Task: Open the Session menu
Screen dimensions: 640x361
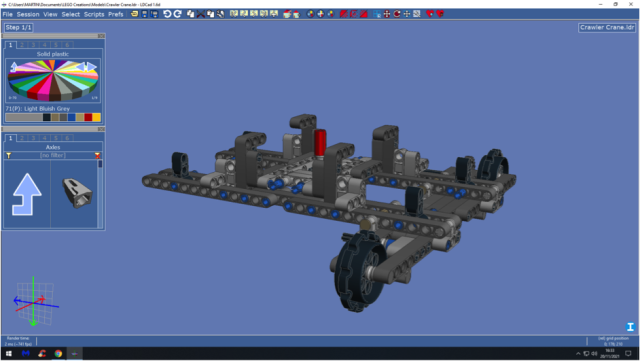Action: tap(28, 14)
